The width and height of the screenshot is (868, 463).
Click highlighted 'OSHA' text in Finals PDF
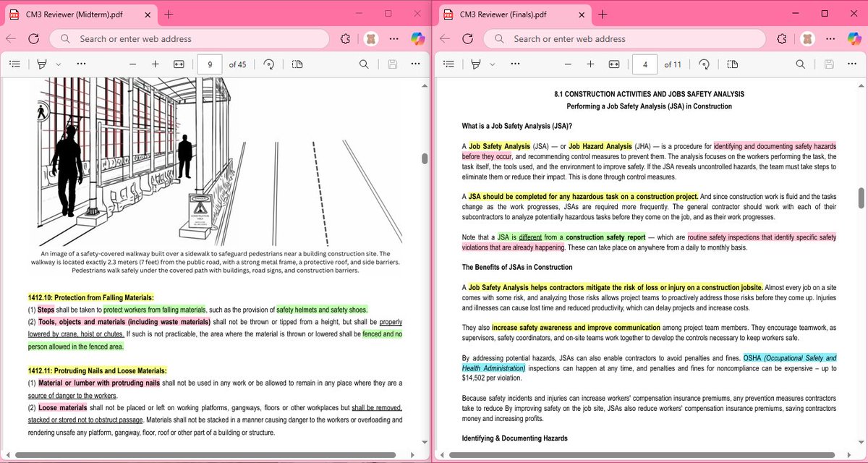coord(752,358)
